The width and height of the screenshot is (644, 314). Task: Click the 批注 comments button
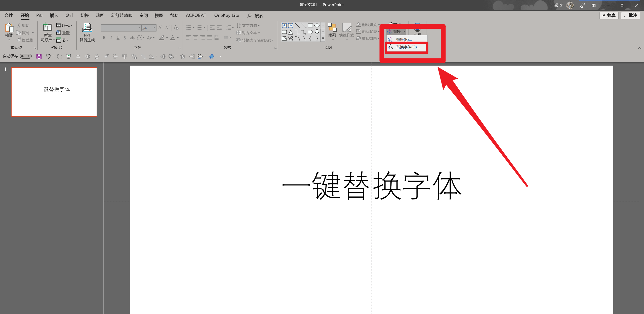pyautogui.click(x=630, y=16)
